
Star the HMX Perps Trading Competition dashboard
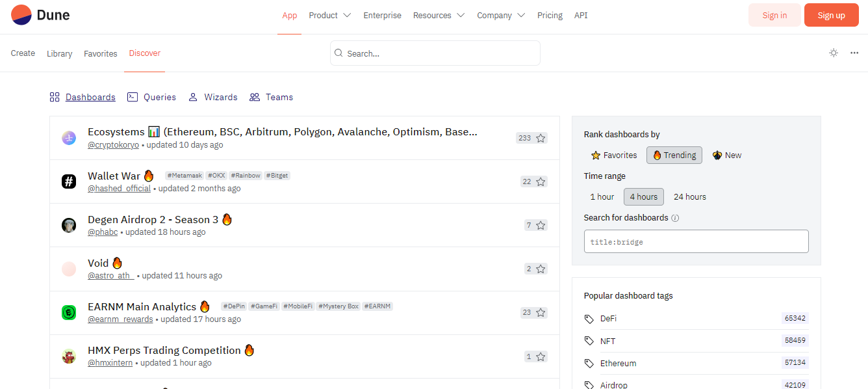click(541, 356)
